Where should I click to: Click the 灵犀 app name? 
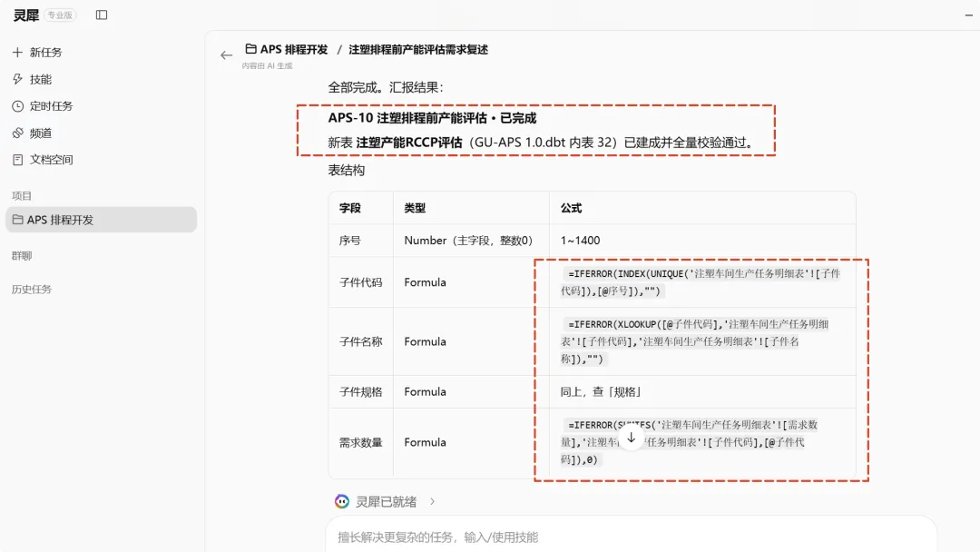(26, 15)
